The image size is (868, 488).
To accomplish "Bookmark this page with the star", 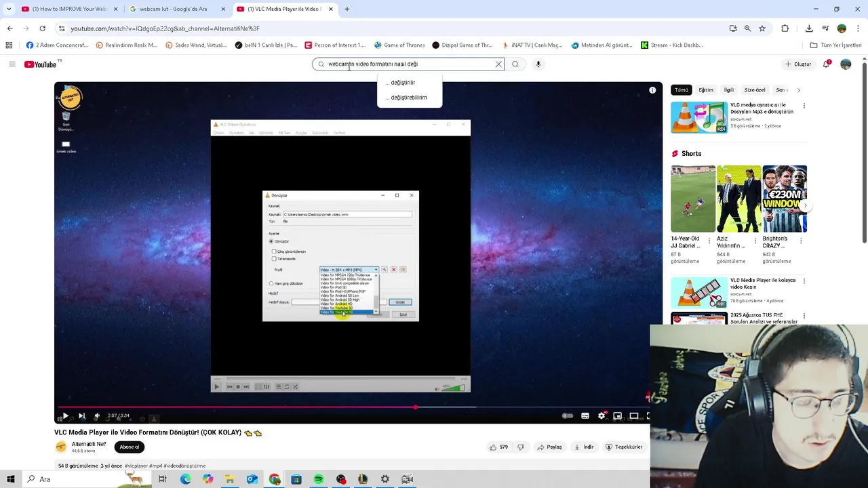I will coord(762,28).
